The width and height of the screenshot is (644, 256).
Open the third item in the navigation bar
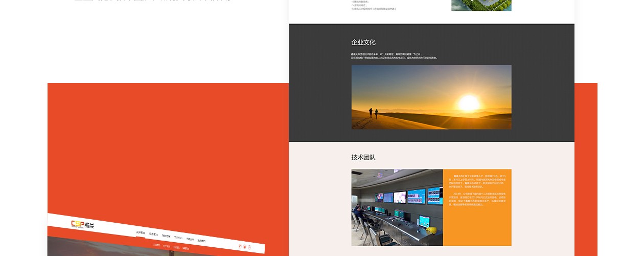166,236
